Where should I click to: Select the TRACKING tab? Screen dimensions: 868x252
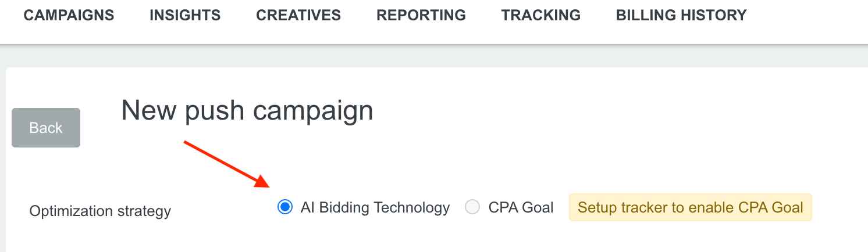(x=541, y=16)
